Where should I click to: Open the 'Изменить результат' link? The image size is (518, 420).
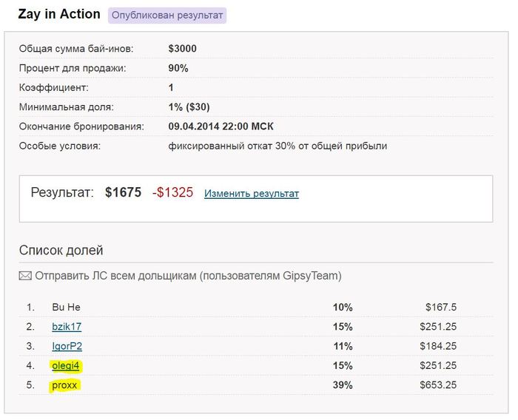pyautogui.click(x=252, y=193)
